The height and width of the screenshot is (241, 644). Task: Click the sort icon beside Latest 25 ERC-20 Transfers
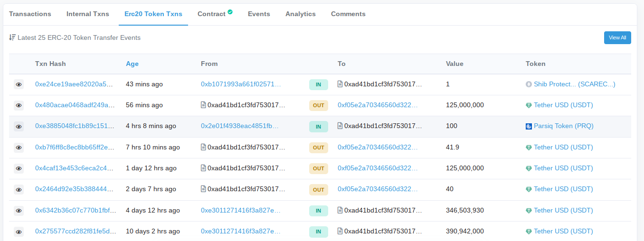pos(12,37)
